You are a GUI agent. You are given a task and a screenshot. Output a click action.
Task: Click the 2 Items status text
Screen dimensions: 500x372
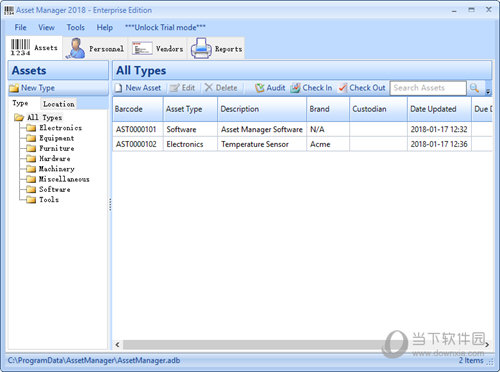[471, 360]
